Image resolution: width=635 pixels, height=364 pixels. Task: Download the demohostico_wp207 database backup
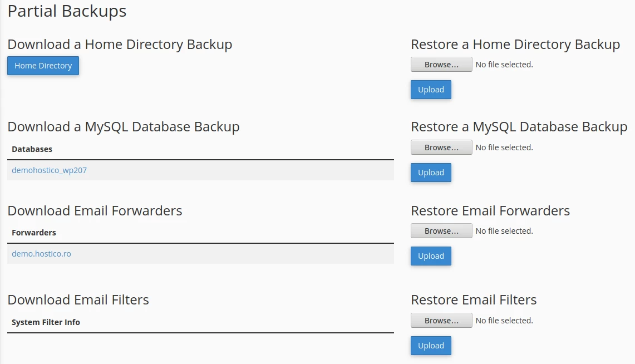50,170
